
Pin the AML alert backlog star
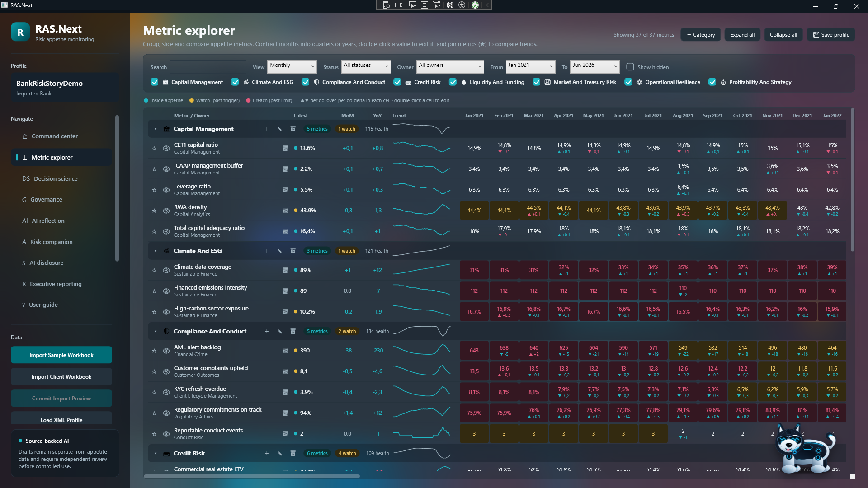(154, 351)
